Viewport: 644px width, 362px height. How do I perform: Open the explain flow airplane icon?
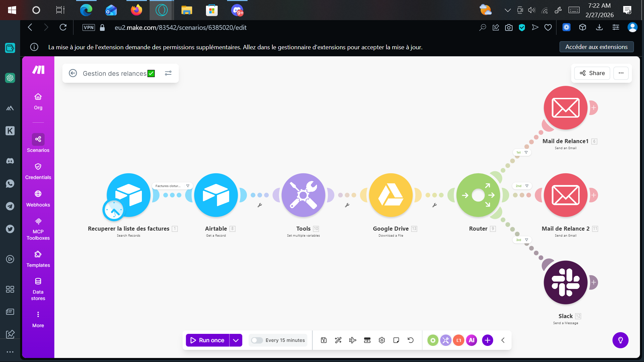[353, 340]
